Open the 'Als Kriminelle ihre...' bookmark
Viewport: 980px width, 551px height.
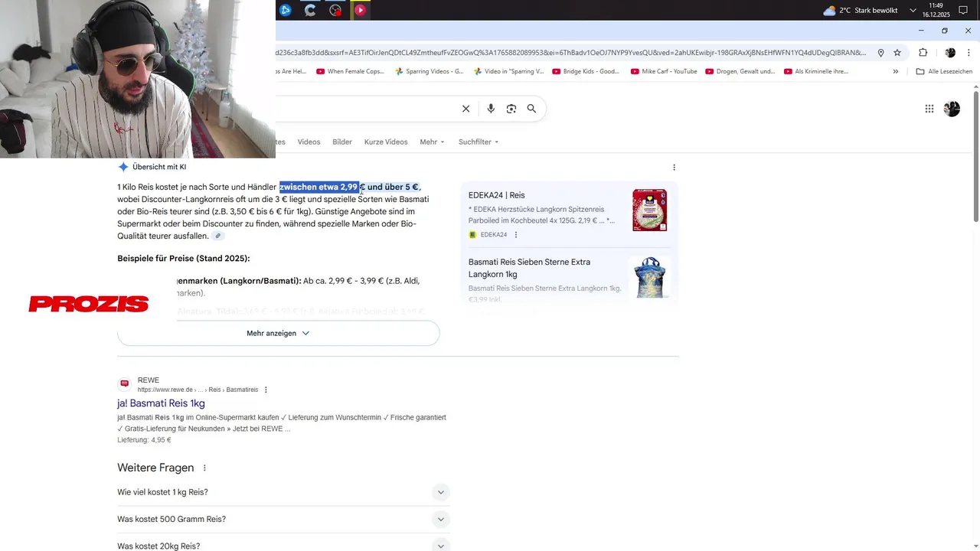pyautogui.click(x=815, y=71)
